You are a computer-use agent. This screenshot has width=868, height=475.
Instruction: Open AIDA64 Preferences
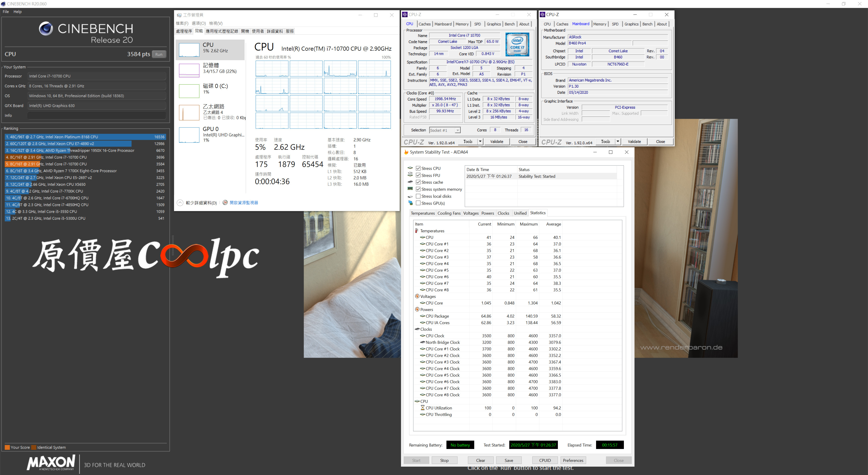tap(573, 460)
